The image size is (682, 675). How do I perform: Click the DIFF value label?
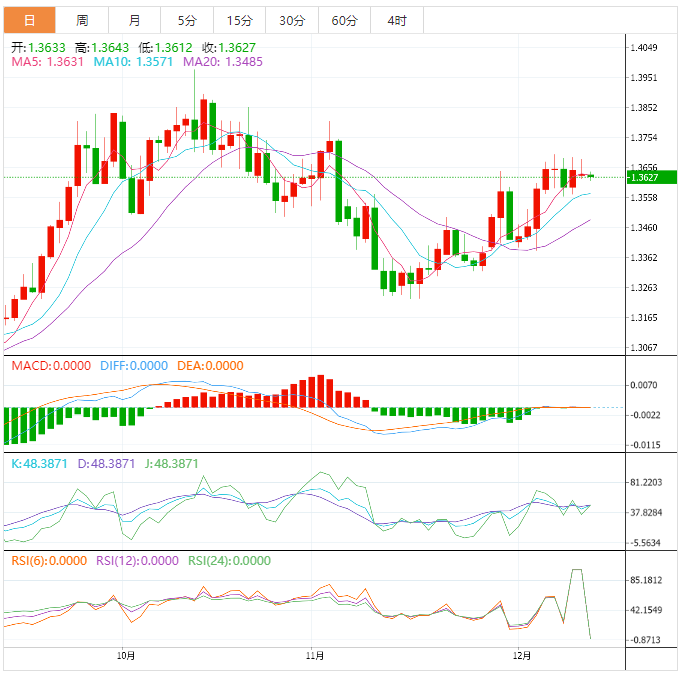click(x=135, y=366)
